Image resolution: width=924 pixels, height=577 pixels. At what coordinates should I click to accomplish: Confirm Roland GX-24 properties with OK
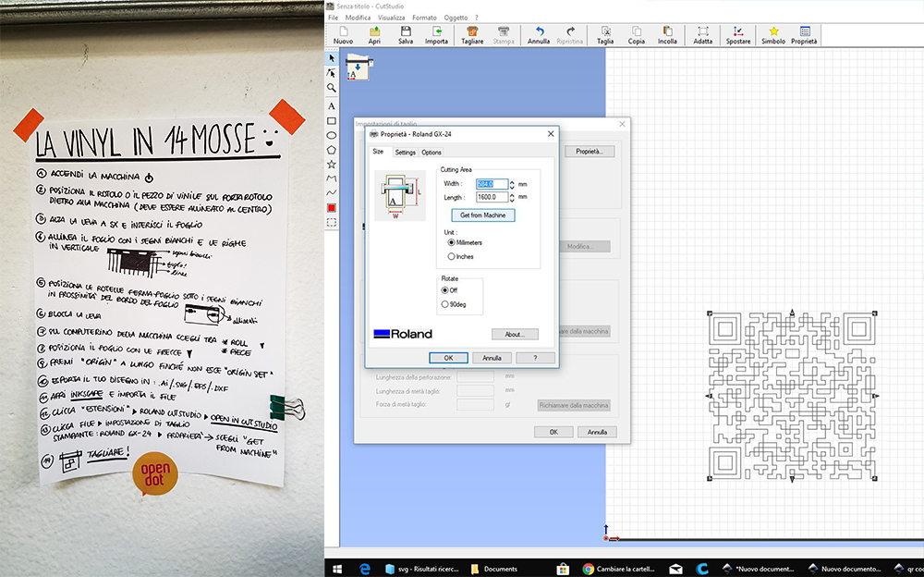(x=448, y=358)
